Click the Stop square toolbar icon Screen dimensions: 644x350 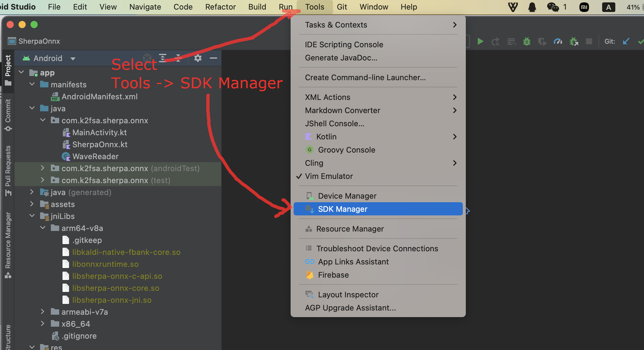click(589, 41)
